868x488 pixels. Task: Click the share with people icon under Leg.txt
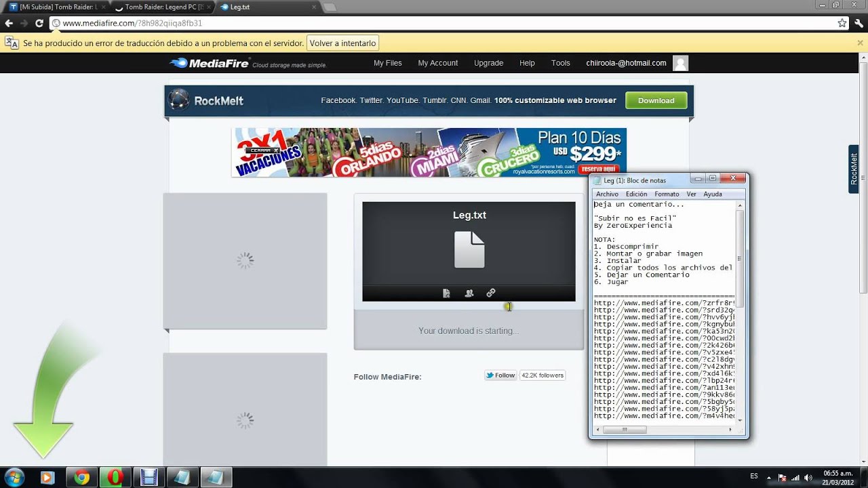[x=469, y=293]
